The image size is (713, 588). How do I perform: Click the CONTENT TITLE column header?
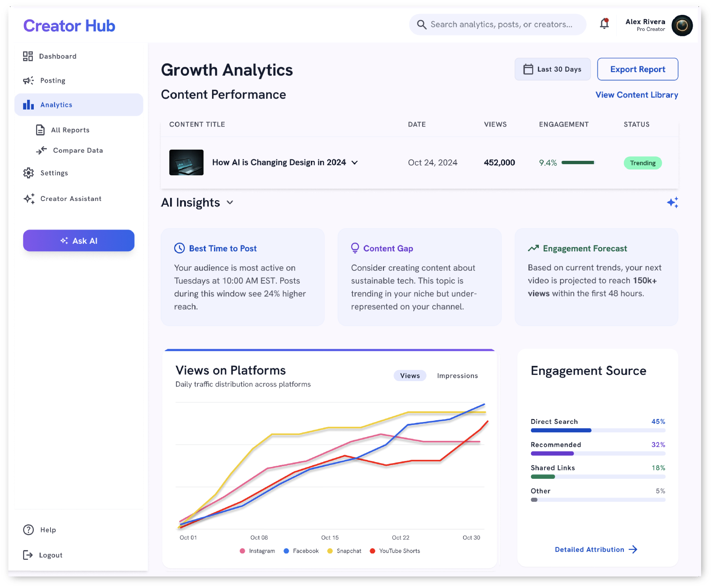click(x=197, y=124)
